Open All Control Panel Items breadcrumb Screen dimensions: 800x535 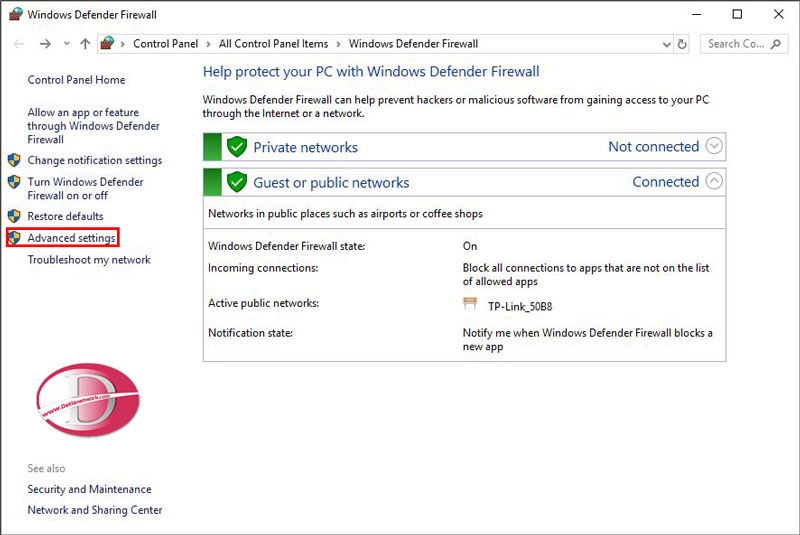[273, 44]
